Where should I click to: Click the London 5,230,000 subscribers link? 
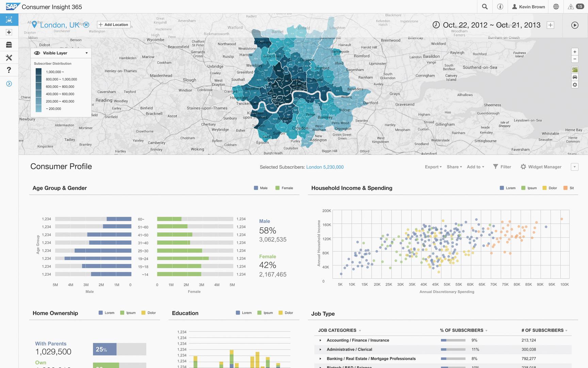[325, 167]
